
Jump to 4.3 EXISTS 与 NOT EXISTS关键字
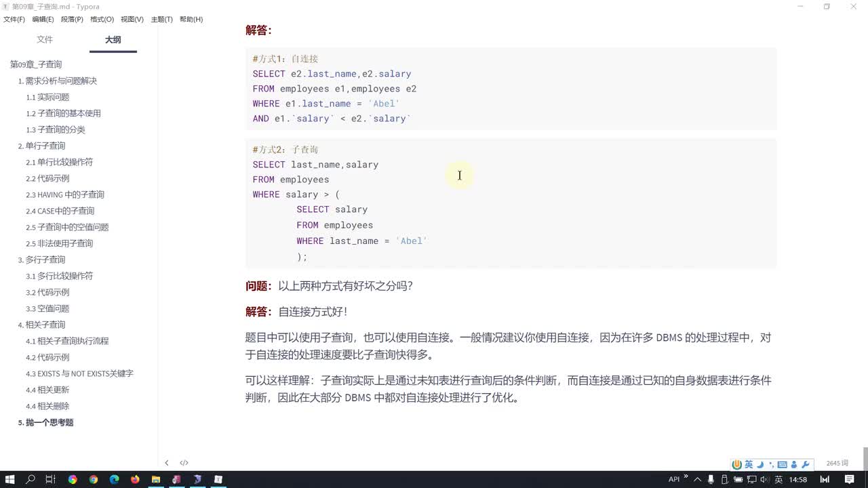point(79,373)
